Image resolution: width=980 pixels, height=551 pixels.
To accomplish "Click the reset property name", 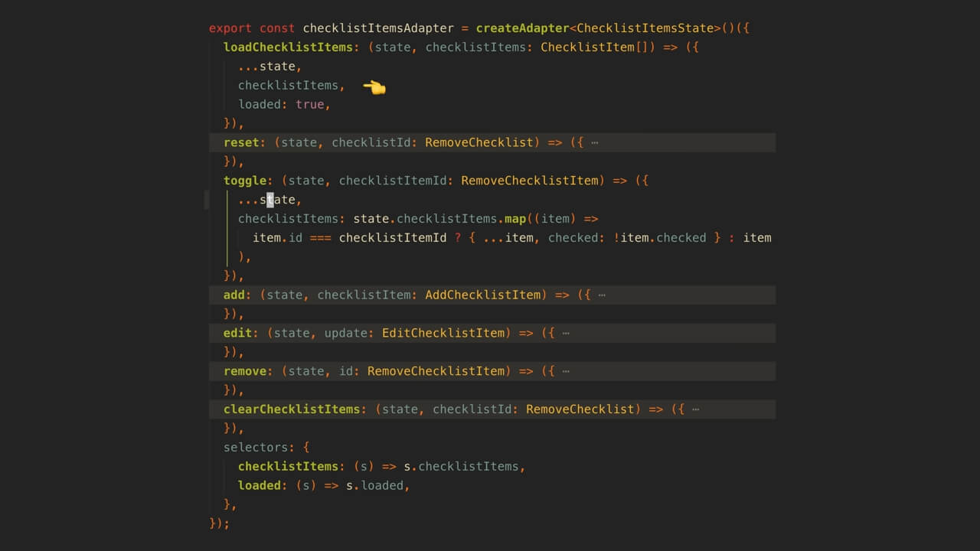I will [241, 142].
